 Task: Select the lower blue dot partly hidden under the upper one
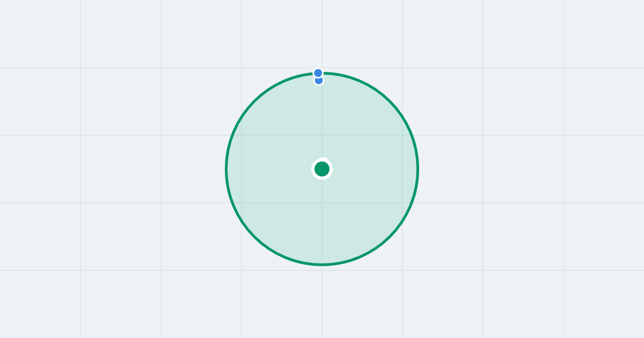click(x=319, y=81)
